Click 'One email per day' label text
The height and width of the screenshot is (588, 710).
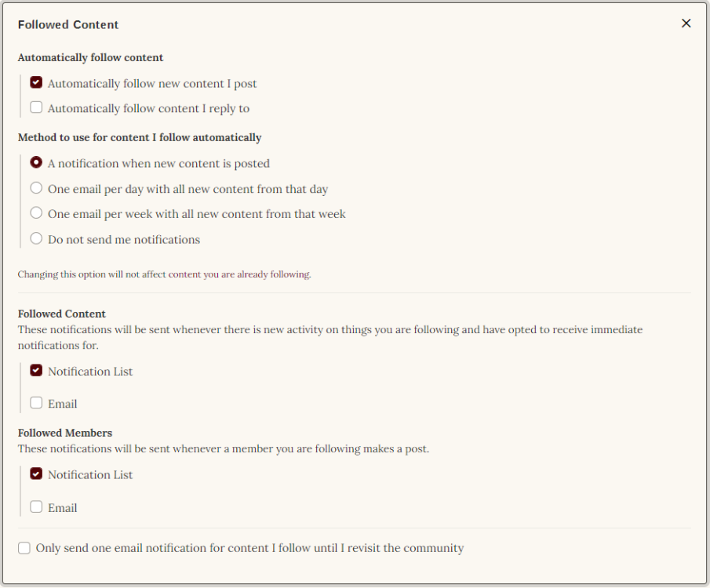188,189
